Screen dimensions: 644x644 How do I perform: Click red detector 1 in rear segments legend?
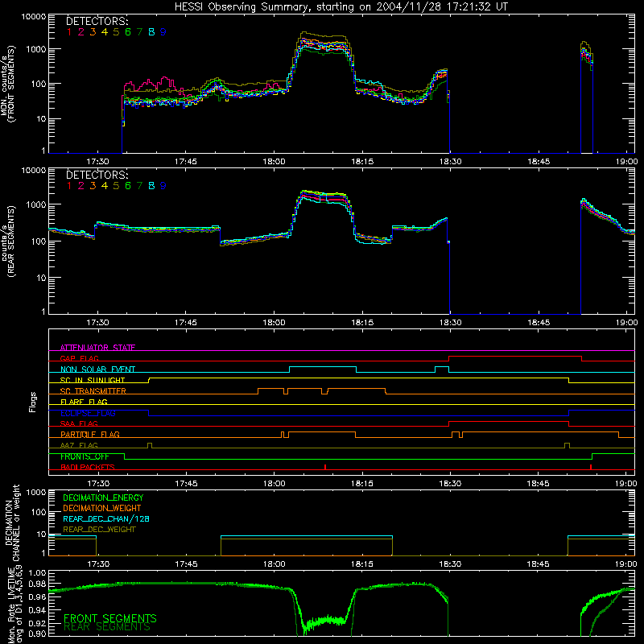click(x=69, y=186)
